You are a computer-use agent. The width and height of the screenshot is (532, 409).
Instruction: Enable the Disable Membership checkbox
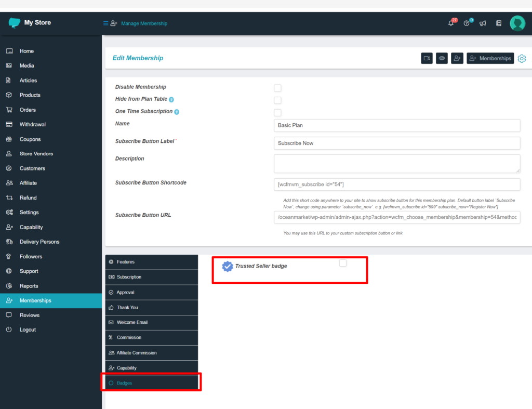[x=277, y=88]
